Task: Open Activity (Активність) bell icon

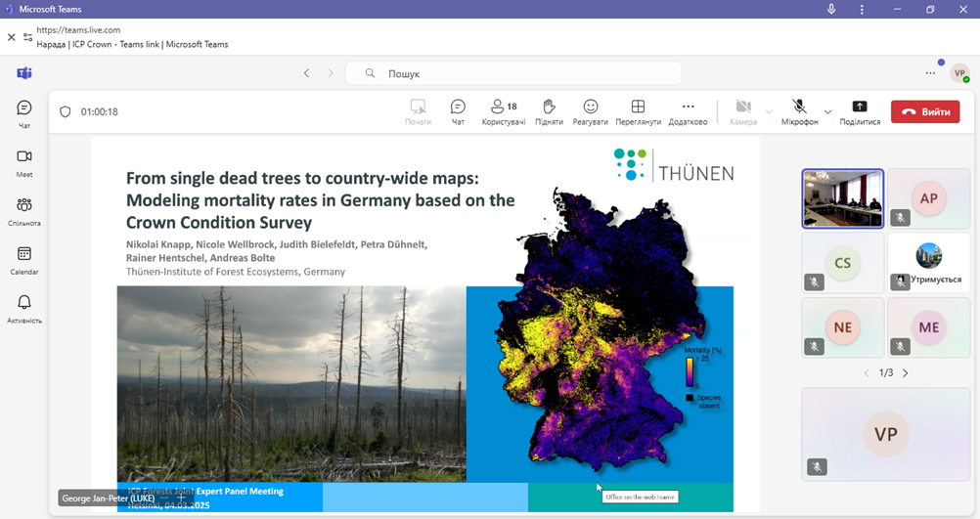Action: [x=23, y=309]
